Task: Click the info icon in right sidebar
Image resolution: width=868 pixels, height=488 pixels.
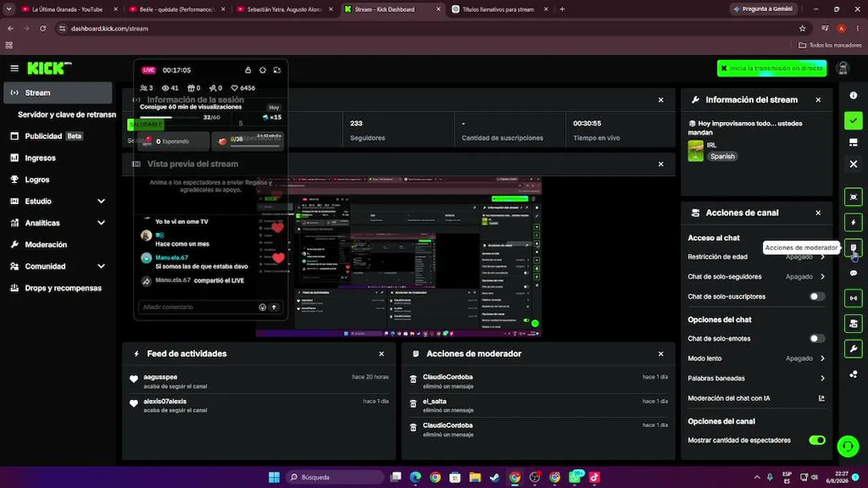Action: click(853, 96)
